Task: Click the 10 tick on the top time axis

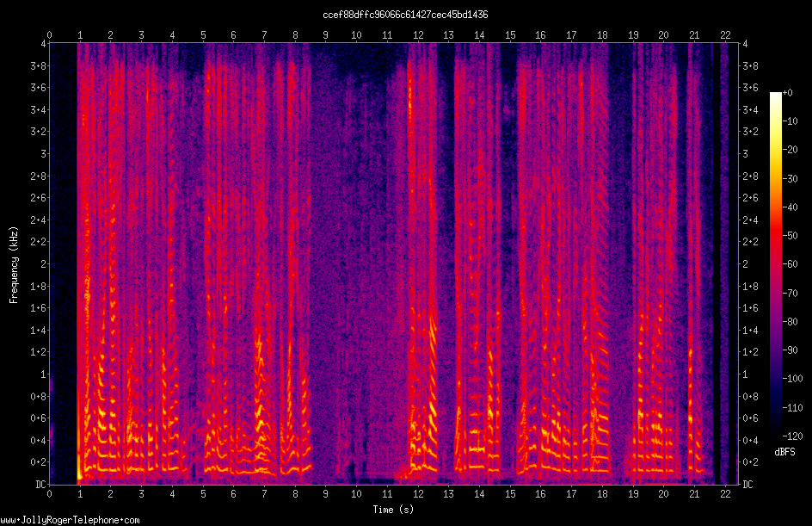Action: tap(356, 35)
